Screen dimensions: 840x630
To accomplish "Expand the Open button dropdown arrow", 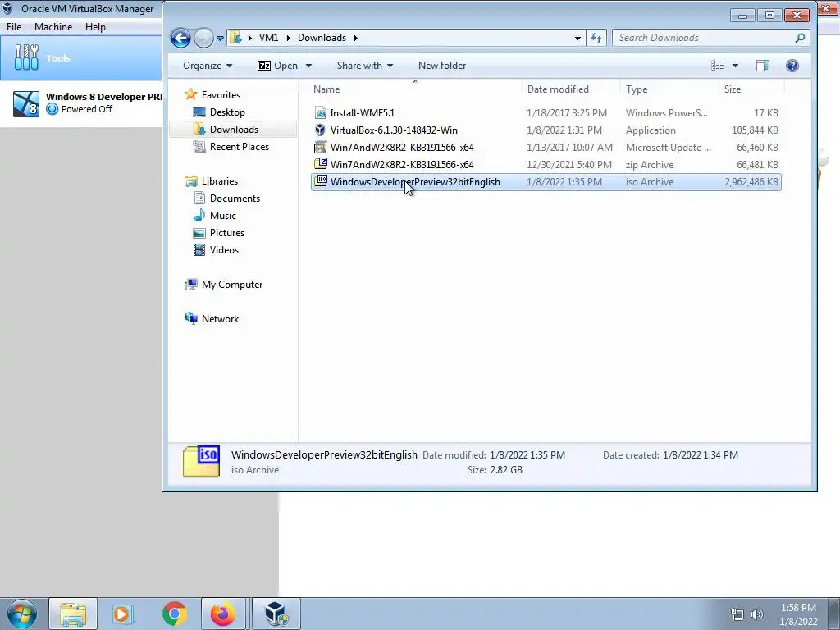I will coord(308,66).
